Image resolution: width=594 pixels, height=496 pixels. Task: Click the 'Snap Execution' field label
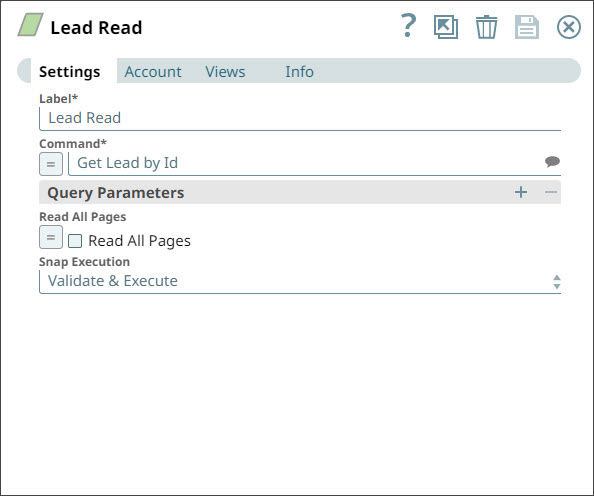coord(84,262)
